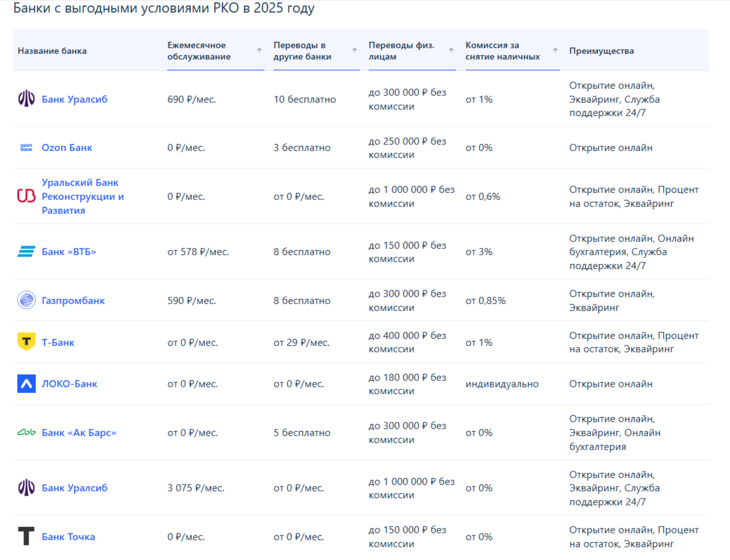730x560 pixels.
Task: Click the blue ЛОКО-Банк logo
Action: coord(27,383)
